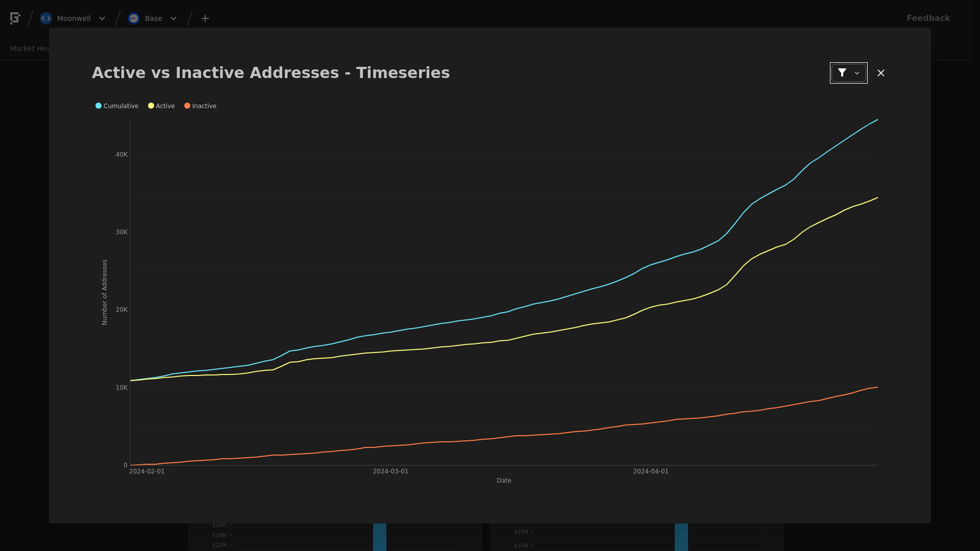Screen dimensions: 980x551
Task: Expand the Moonwell protocol dropdown chevron
Action: click(102, 18)
